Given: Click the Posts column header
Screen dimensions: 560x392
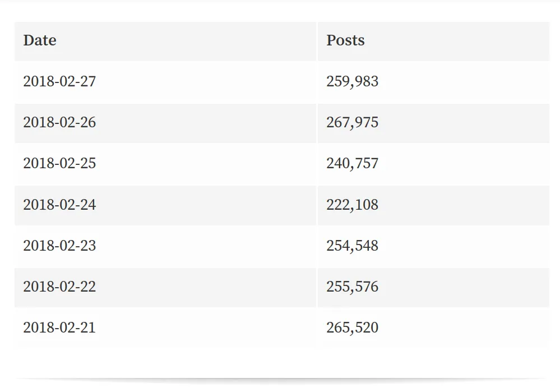Looking at the screenshot, I should pos(345,40).
